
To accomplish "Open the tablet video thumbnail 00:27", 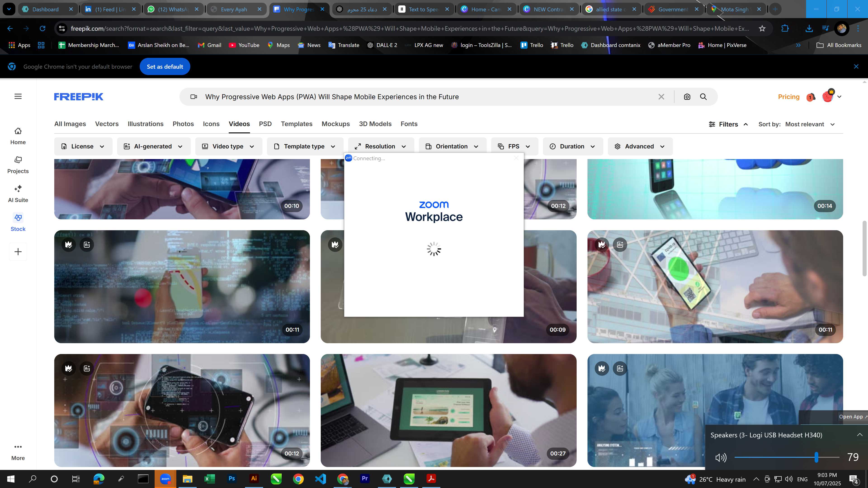I will coord(448,410).
